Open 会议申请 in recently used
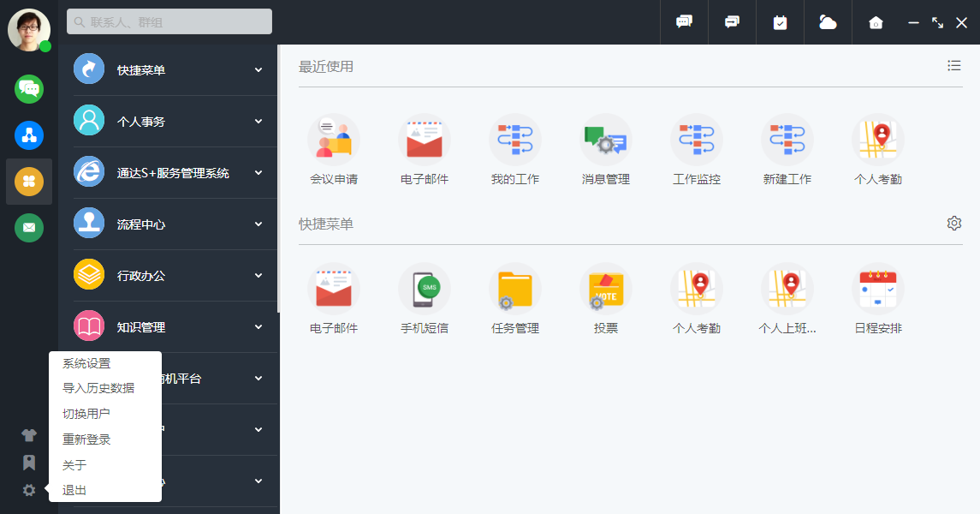 pos(334,140)
